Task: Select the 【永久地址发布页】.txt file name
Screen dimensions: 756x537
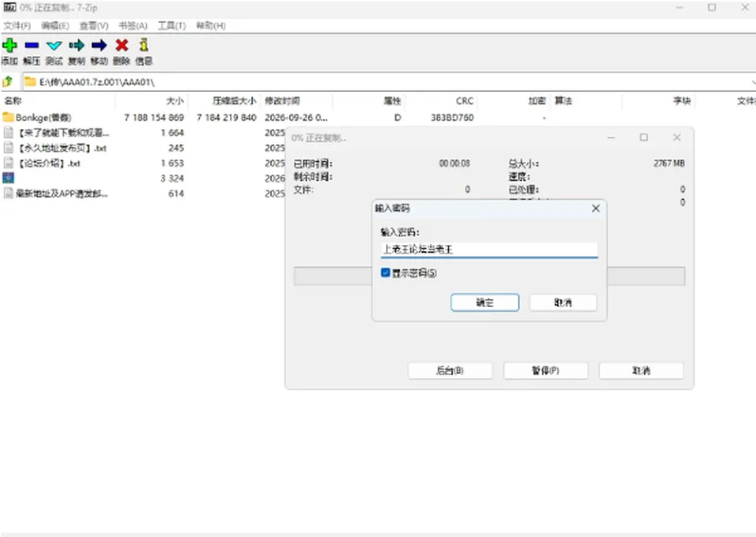Action: 61,148
